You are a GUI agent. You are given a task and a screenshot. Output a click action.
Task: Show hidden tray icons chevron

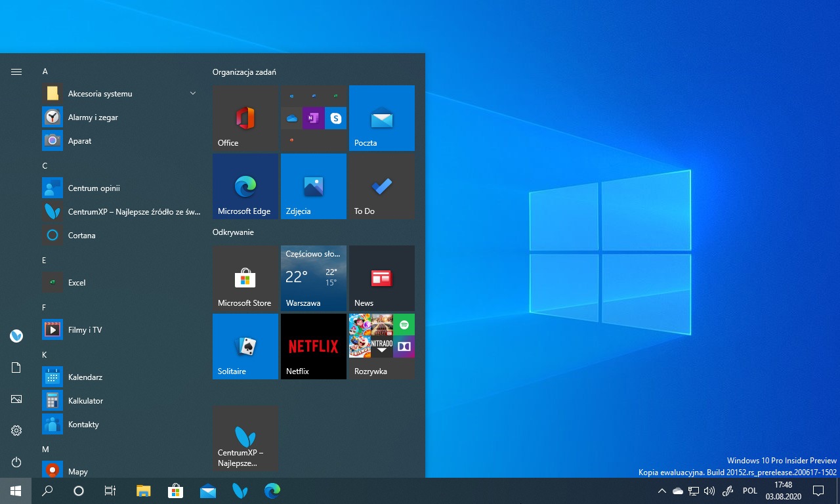[x=661, y=491]
